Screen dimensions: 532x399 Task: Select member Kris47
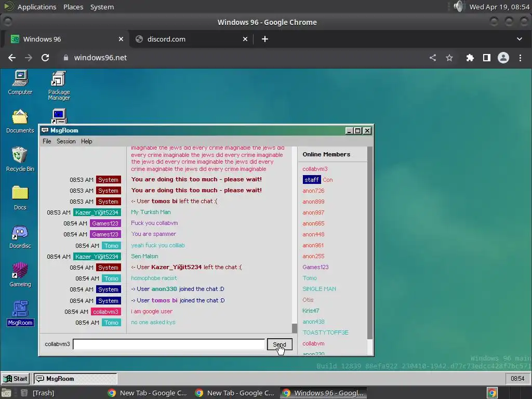click(x=311, y=311)
